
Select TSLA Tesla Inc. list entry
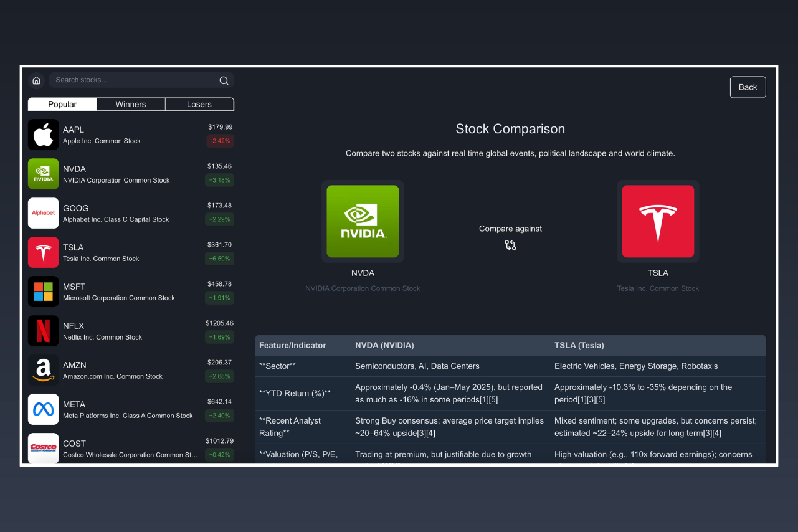[131, 252]
